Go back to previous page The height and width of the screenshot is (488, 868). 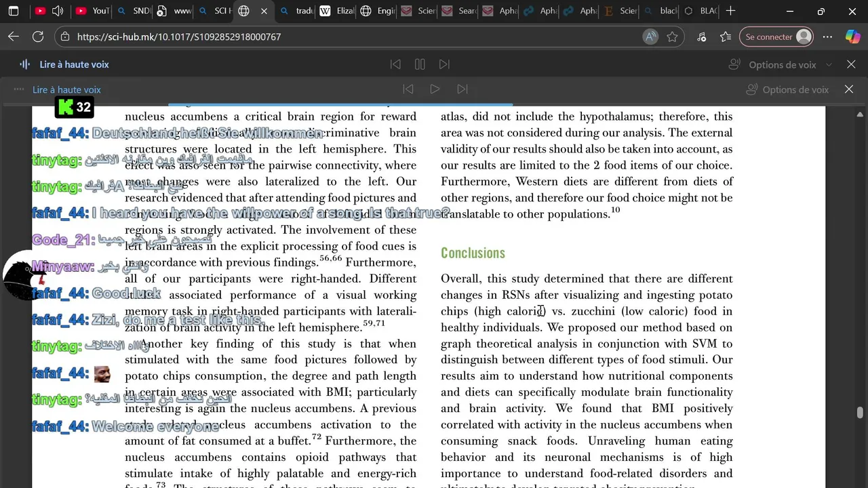coord(14,37)
